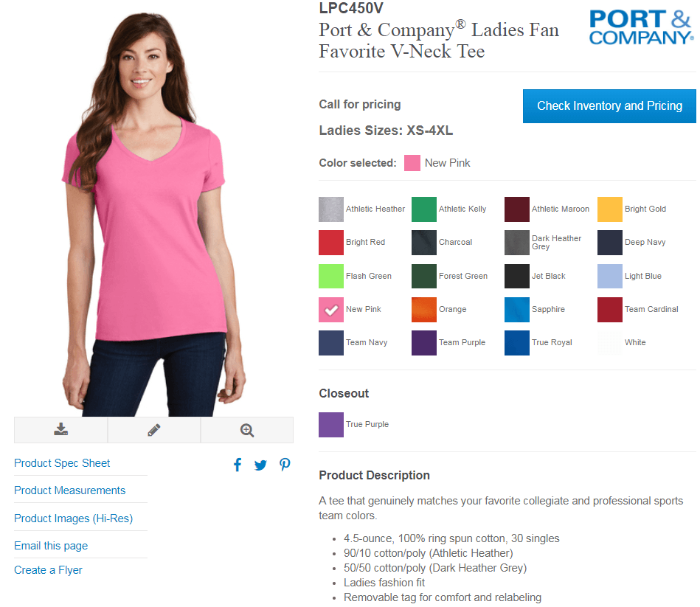Pick the closeout True Purple swatch
This screenshot has height=607, width=700.
331,424
